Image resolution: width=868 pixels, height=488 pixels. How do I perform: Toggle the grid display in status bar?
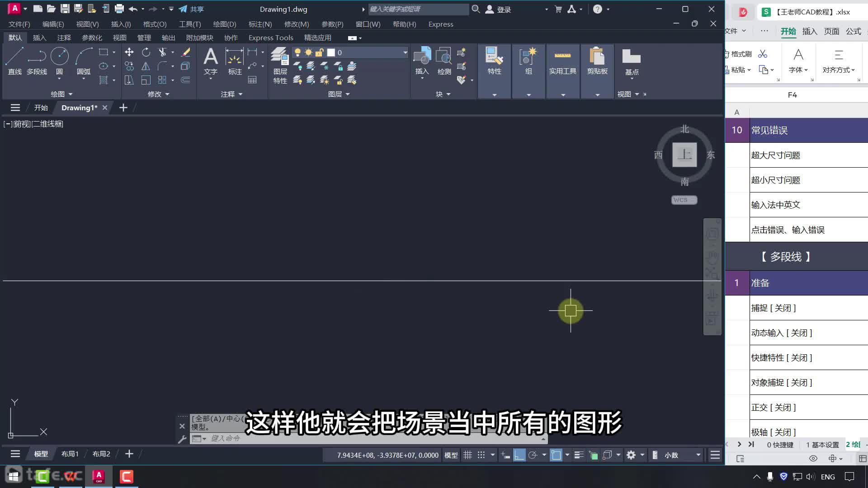click(468, 455)
